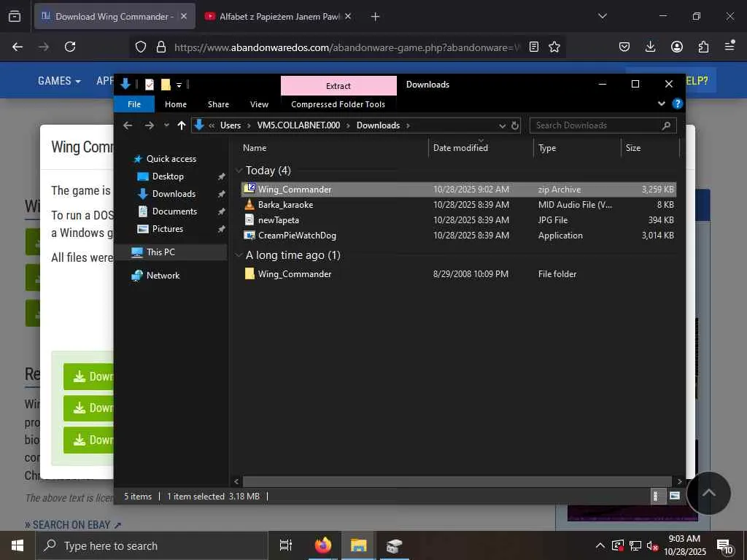Close the Download Wing Commander browser tab

click(184, 16)
